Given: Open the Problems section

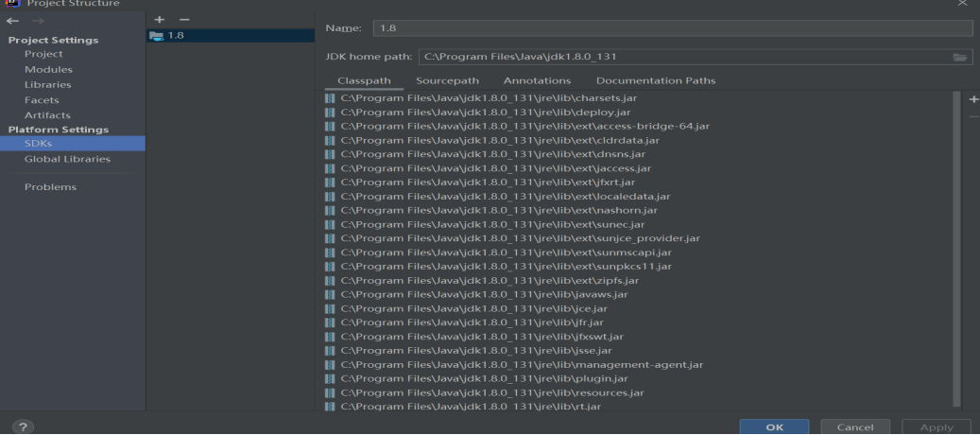Looking at the screenshot, I should 50,186.
